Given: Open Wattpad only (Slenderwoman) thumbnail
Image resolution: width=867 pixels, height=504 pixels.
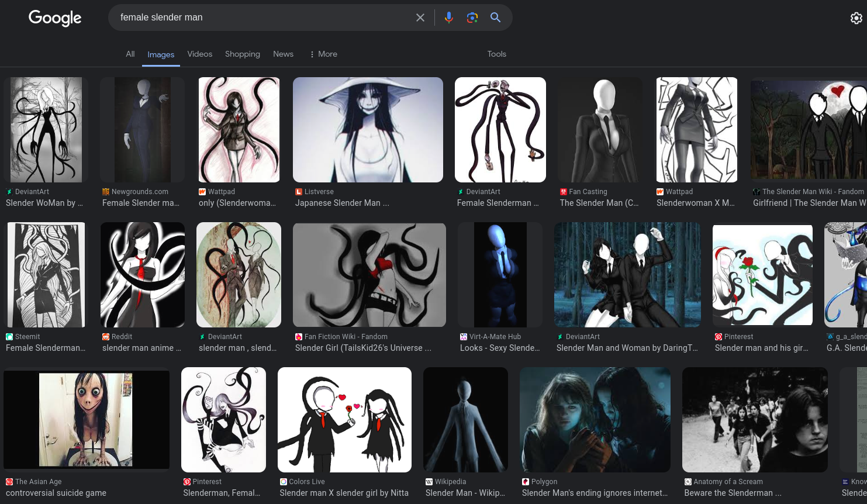Looking at the screenshot, I should point(239,130).
